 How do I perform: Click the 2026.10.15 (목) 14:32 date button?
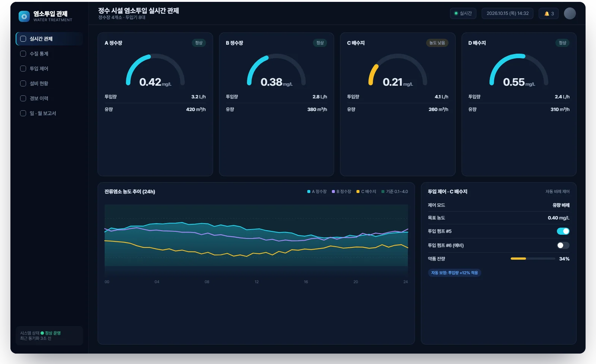(x=507, y=13)
